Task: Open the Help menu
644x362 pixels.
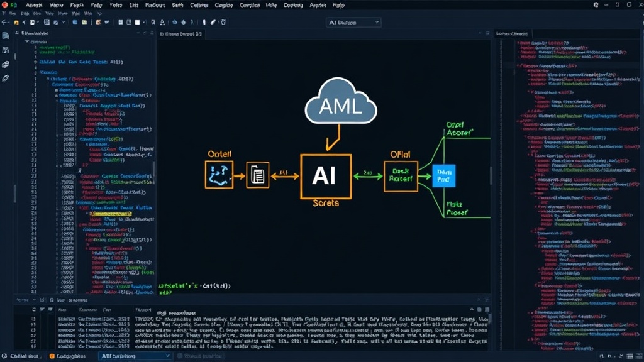Action: point(338,5)
